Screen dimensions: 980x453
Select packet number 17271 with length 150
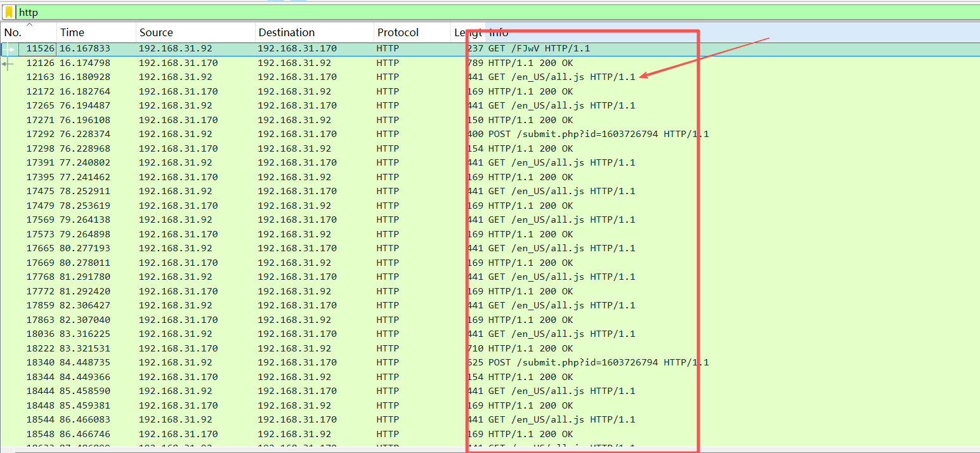tap(41, 120)
